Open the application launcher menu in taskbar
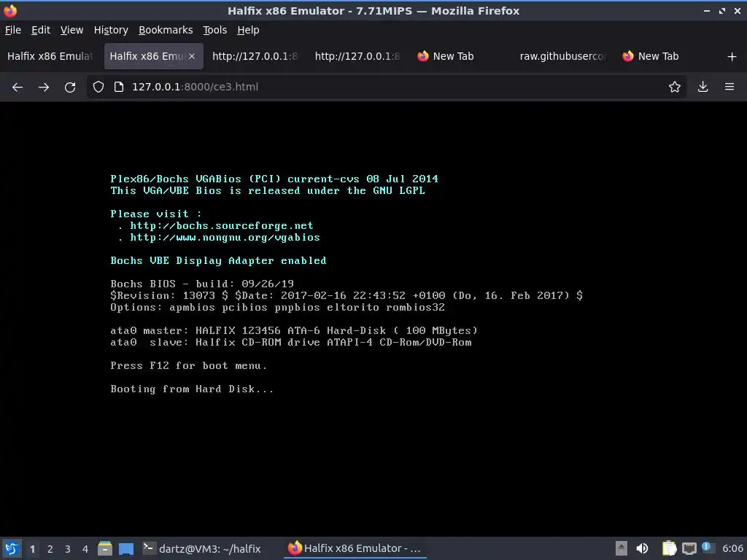This screenshot has height=560, width=747. coord(12,548)
